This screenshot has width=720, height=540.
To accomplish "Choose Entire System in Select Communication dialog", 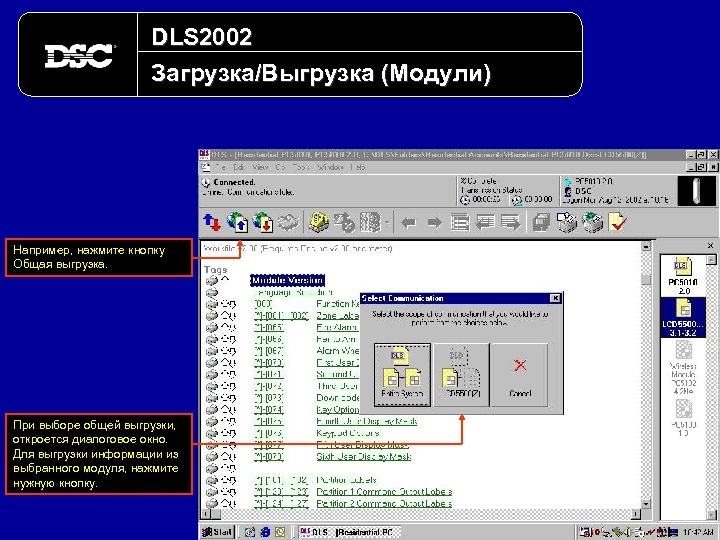I will pos(402,375).
